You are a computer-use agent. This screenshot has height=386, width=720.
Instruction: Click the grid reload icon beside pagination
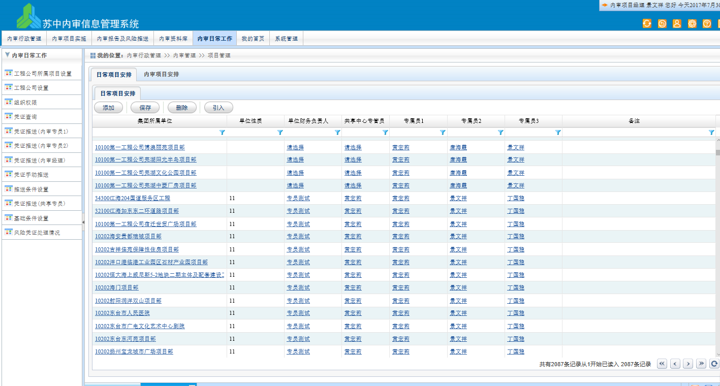tap(714, 364)
